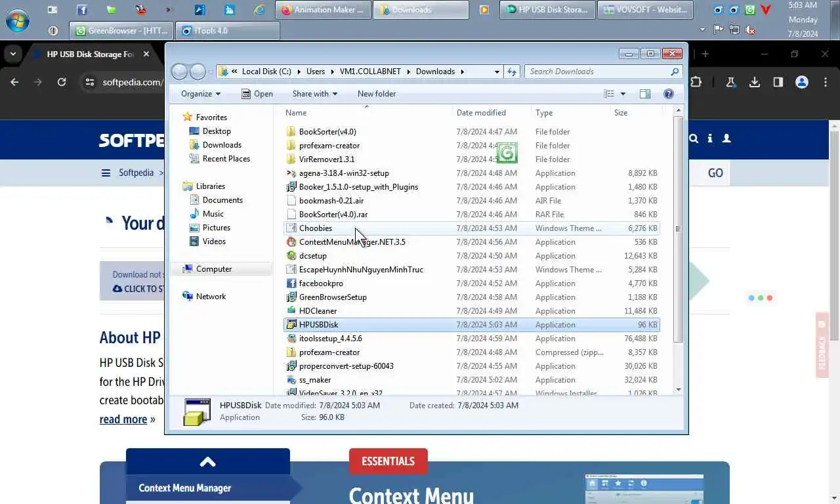Follow the read more link

123,419
